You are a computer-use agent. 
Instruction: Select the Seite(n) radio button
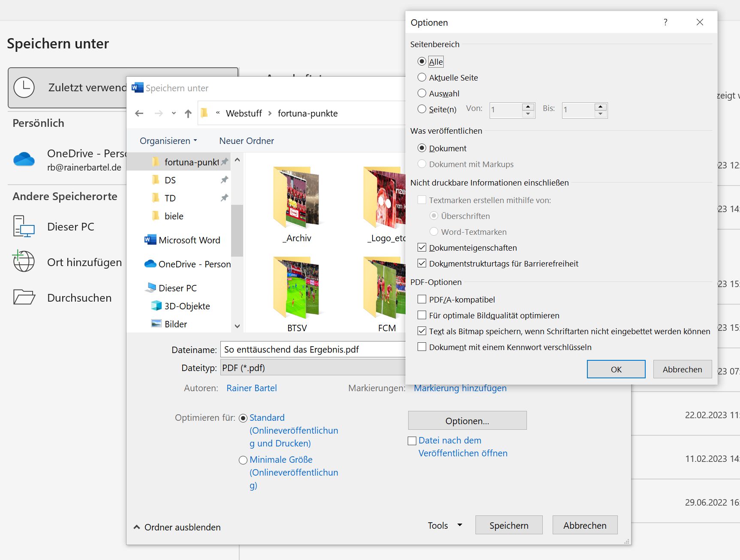pos(422,109)
